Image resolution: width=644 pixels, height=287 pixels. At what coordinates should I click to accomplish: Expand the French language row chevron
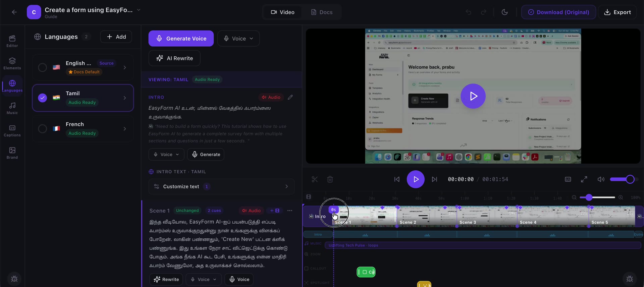pos(125,129)
